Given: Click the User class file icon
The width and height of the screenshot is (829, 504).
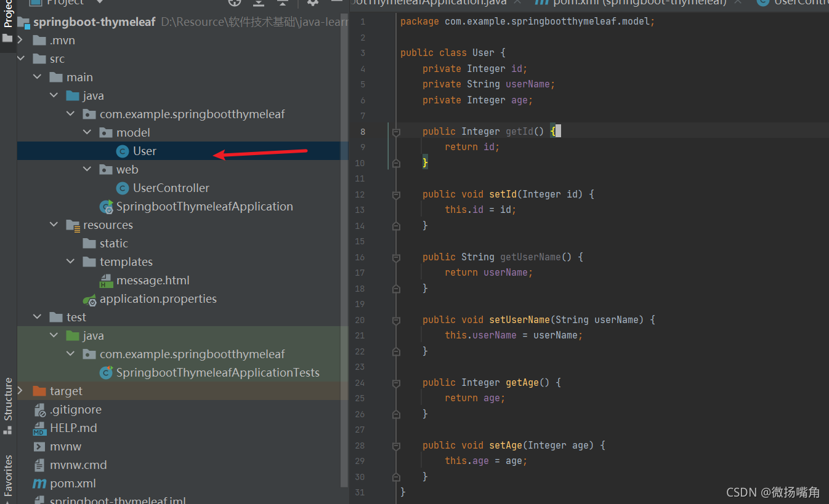Looking at the screenshot, I should (x=123, y=151).
